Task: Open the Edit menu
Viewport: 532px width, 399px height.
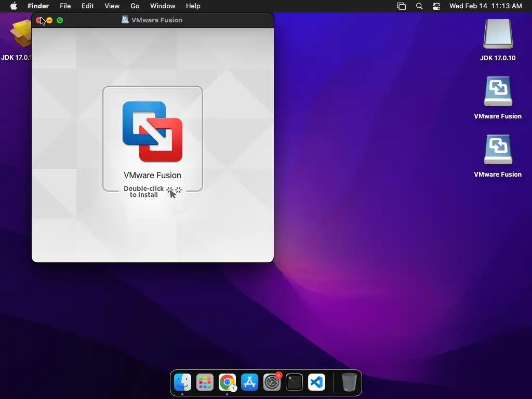Action: coord(87,6)
